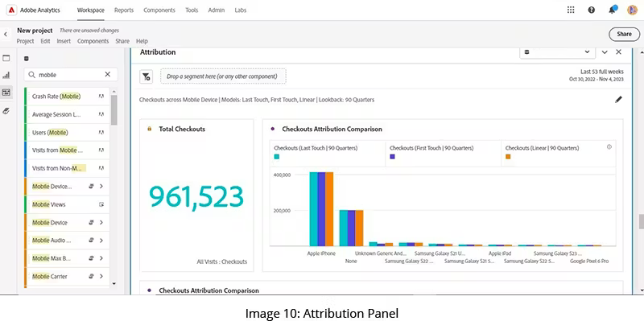The height and width of the screenshot is (321, 644).
Task: Click the dimension icon beside Mobile Carrier
Action: [92, 276]
